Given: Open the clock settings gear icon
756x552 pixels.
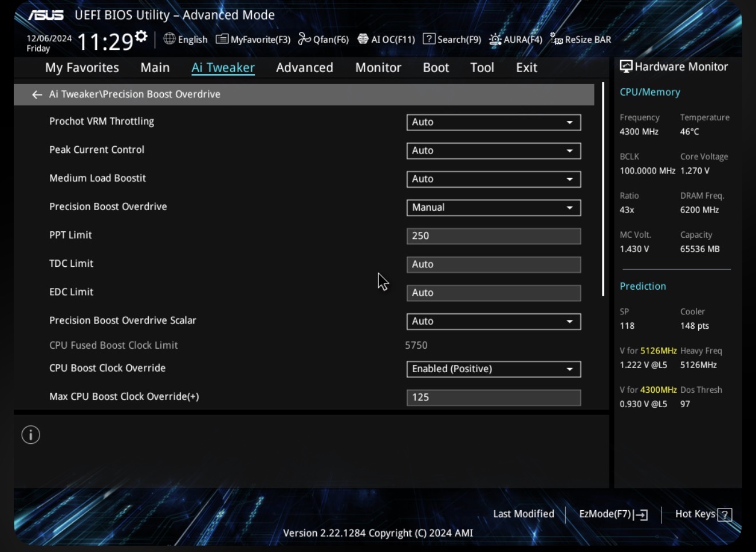Looking at the screenshot, I should tap(141, 37).
